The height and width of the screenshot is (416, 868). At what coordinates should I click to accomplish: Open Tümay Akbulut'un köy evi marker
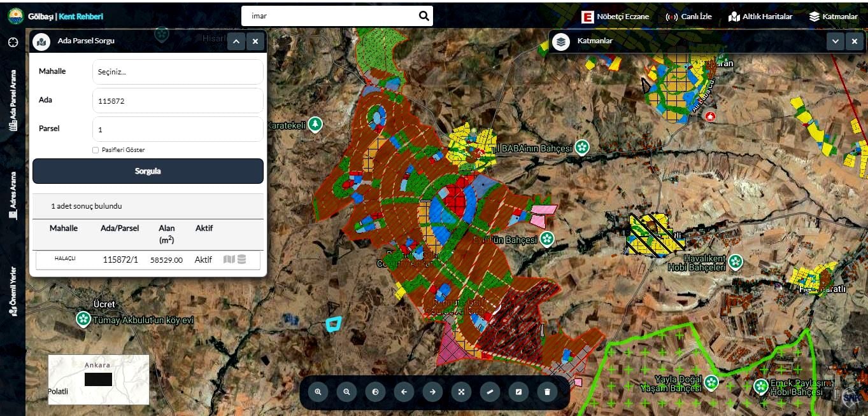[x=83, y=319]
